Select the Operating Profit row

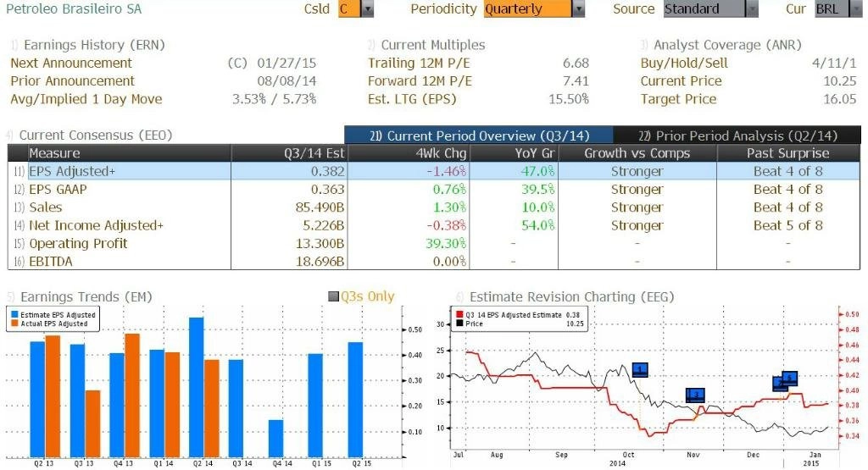coord(434,243)
